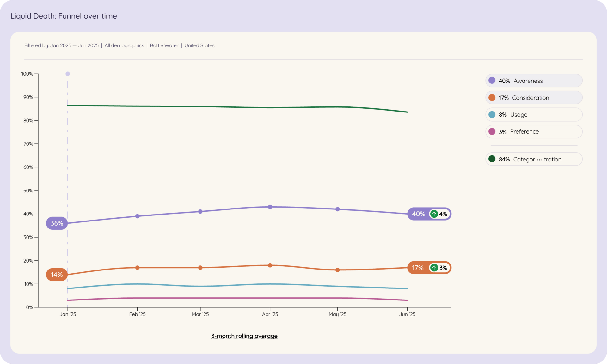Click the United States filter text
The height and width of the screenshot is (364, 607).
point(199,45)
